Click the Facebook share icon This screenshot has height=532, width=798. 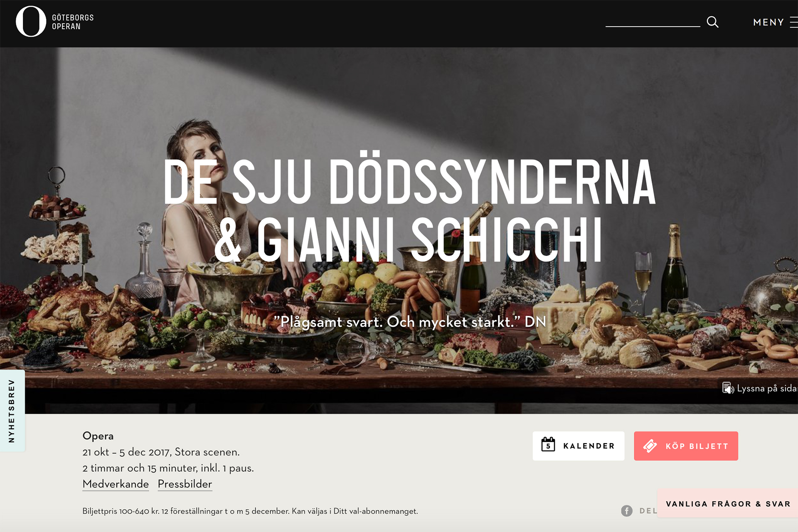pyautogui.click(x=627, y=511)
